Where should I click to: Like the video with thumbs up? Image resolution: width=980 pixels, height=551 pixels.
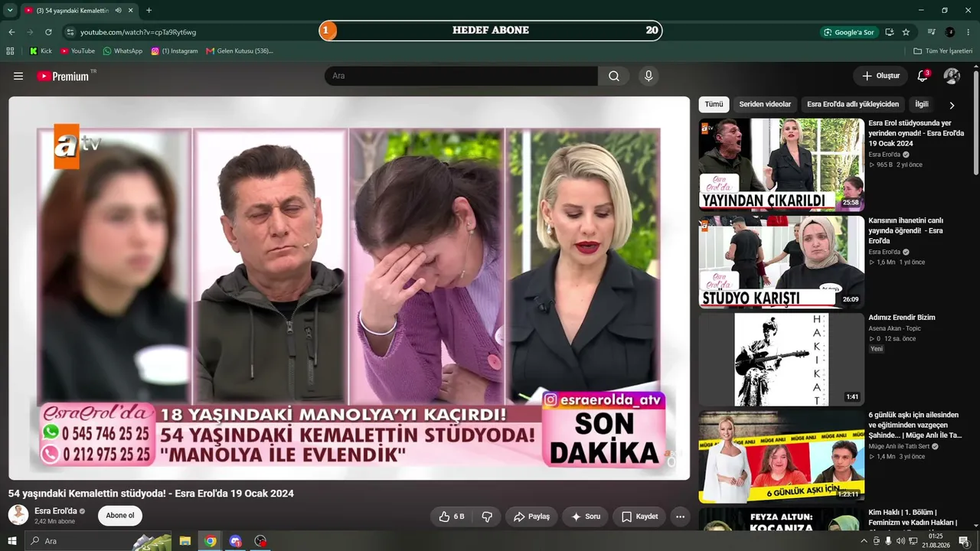[452, 517]
